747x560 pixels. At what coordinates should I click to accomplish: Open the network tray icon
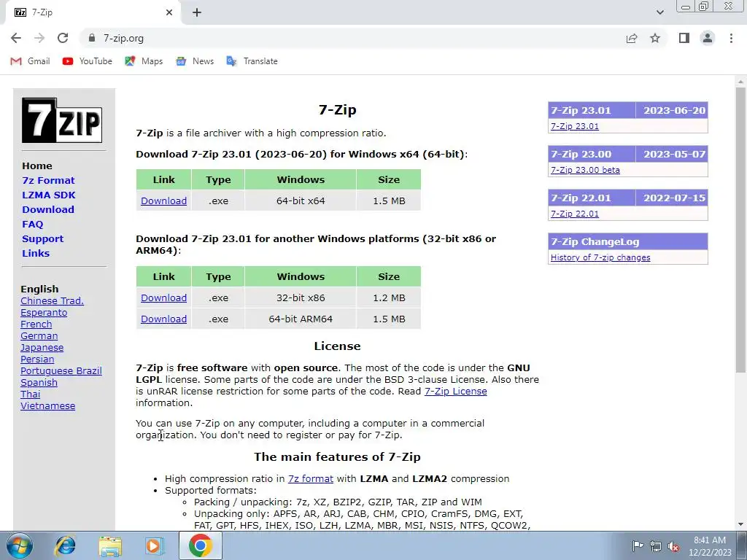pyautogui.click(x=656, y=546)
